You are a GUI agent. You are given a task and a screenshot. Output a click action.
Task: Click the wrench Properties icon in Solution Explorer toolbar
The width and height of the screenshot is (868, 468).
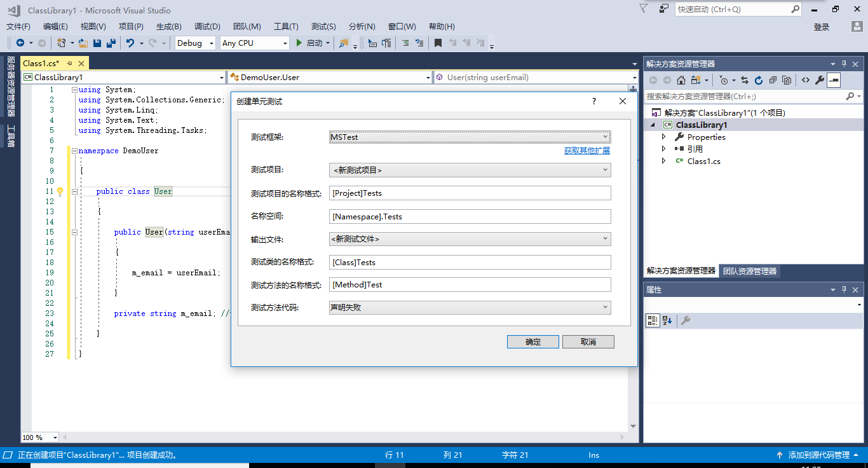(820, 80)
